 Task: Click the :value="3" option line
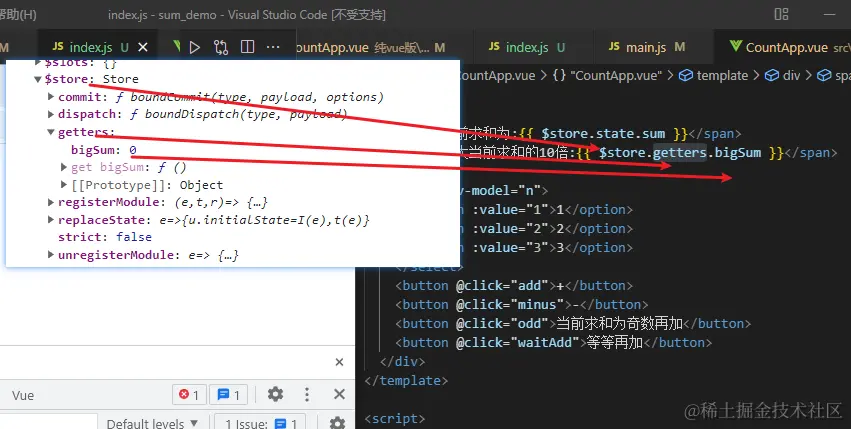545,248
